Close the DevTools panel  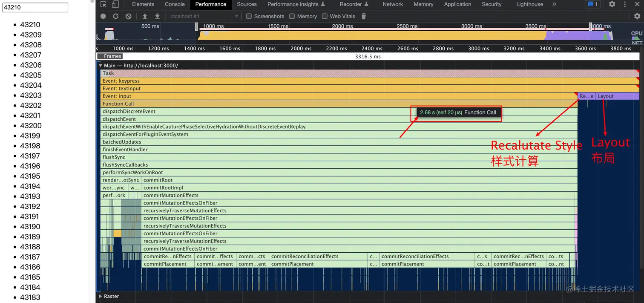637,4
